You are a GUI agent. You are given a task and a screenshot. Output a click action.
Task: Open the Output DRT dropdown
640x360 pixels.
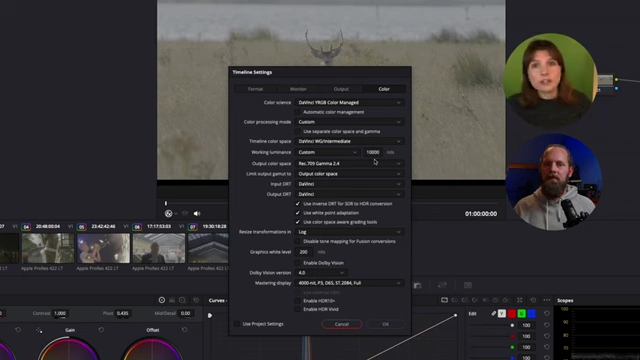point(349,194)
